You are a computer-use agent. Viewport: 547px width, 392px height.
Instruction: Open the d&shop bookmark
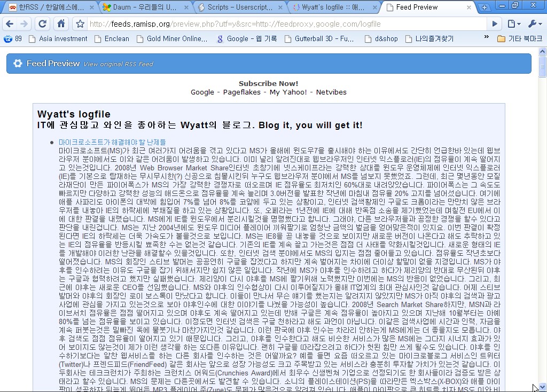(381, 38)
